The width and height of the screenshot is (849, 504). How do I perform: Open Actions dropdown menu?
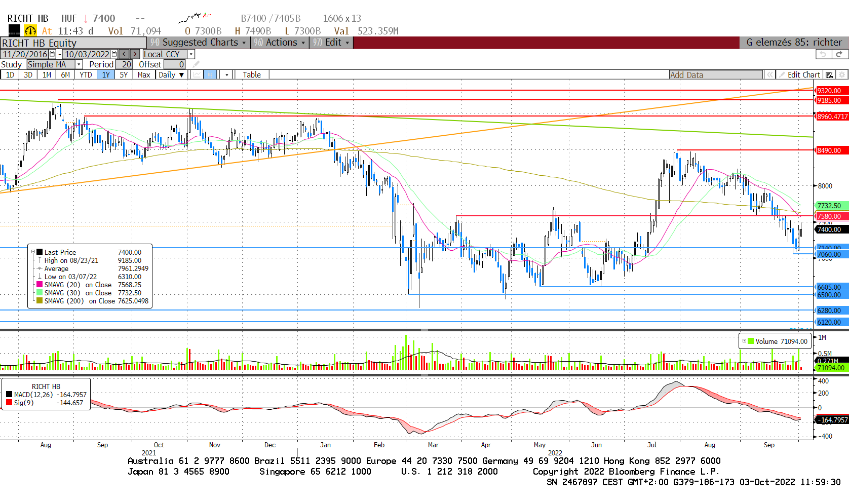click(280, 43)
